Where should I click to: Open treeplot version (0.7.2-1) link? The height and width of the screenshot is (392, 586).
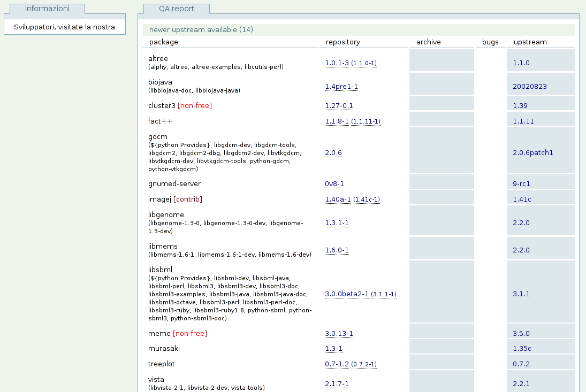(364, 364)
